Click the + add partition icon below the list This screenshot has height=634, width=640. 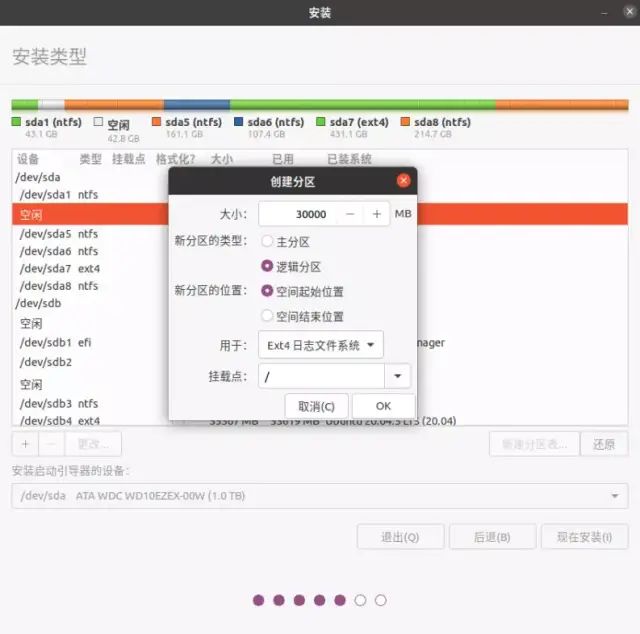(x=25, y=443)
